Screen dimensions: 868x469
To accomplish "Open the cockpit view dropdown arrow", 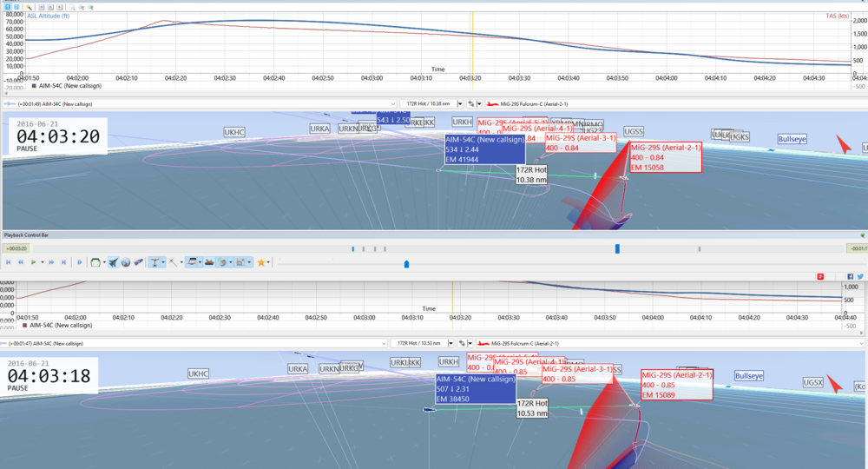I will point(105,262).
